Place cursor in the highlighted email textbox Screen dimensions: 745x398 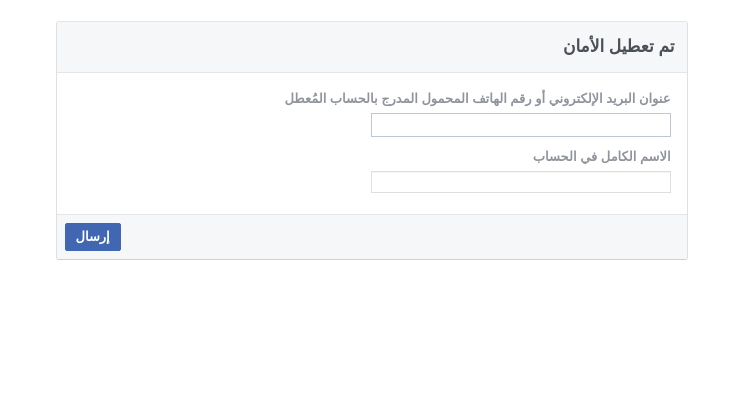[x=521, y=125]
